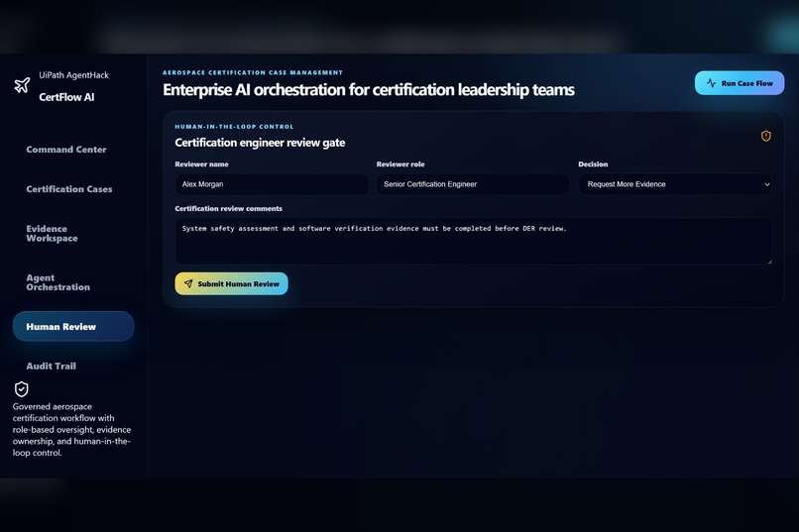
Task: Go to Certification Cases
Action: click(x=69, y=189)
